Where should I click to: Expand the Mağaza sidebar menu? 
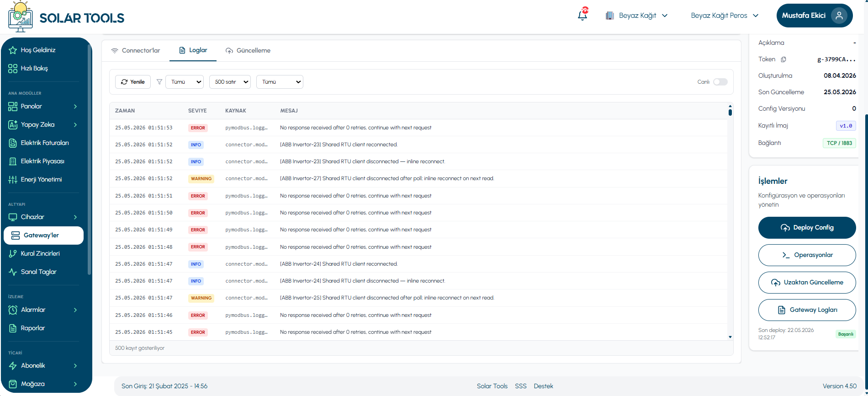pyautogui.click(x=44, y=384)
